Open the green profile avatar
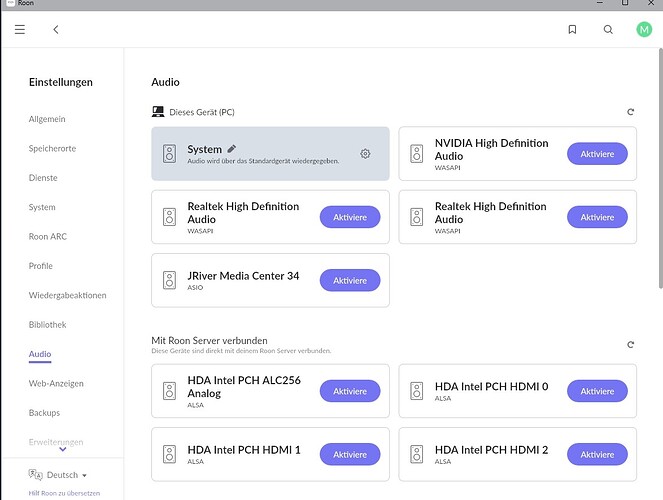Screen dimensions: 663x500 click(x=643, y=30)
